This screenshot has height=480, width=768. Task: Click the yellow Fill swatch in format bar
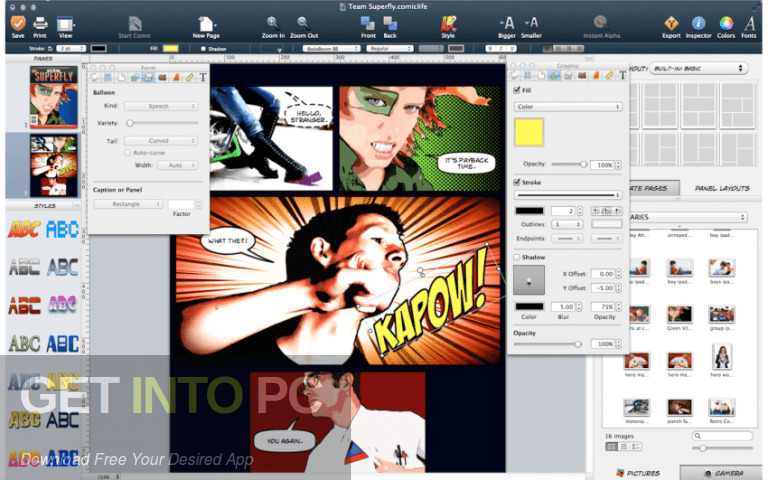(170, 48)
